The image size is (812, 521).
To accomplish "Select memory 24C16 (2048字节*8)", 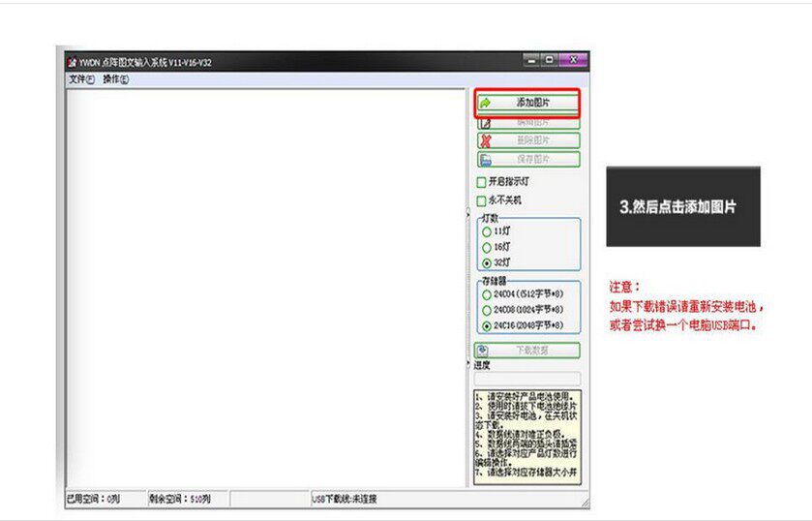I will [x=486, y=326].
